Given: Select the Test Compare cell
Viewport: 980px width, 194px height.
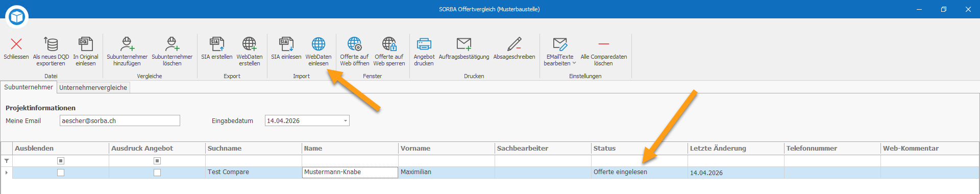Looking at the screenshot, I should pos(254,173).
